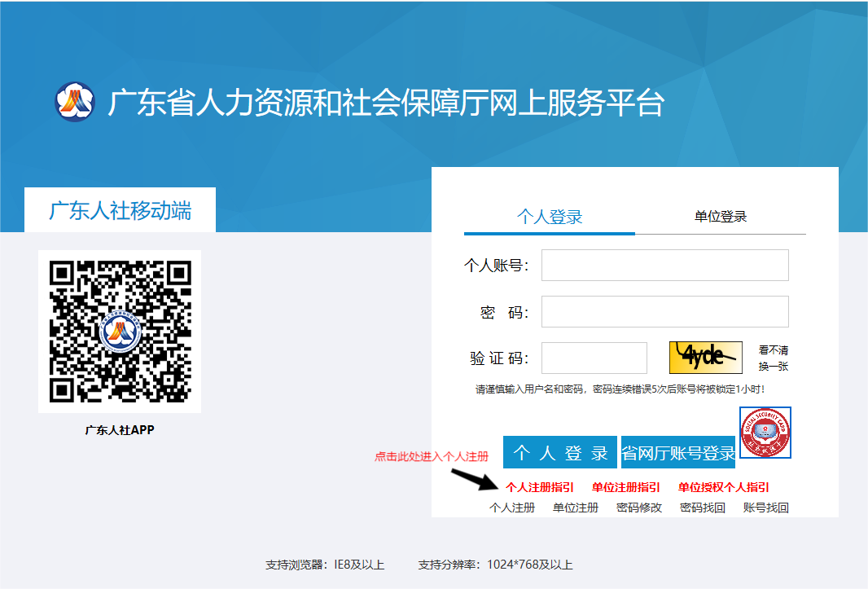This screenshot has height=589, width=868.
Task: Click the QR code image
Action: pyautogui.click(x=120, y=331)
